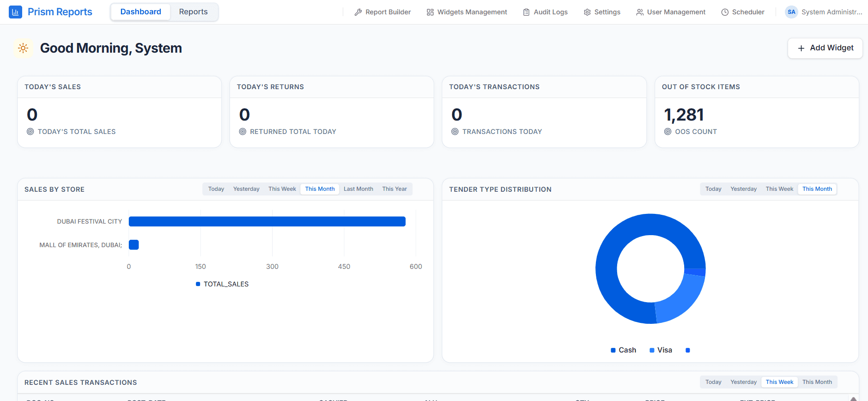
Task: Open the System Administrator account menu
Action: point(824,12)
